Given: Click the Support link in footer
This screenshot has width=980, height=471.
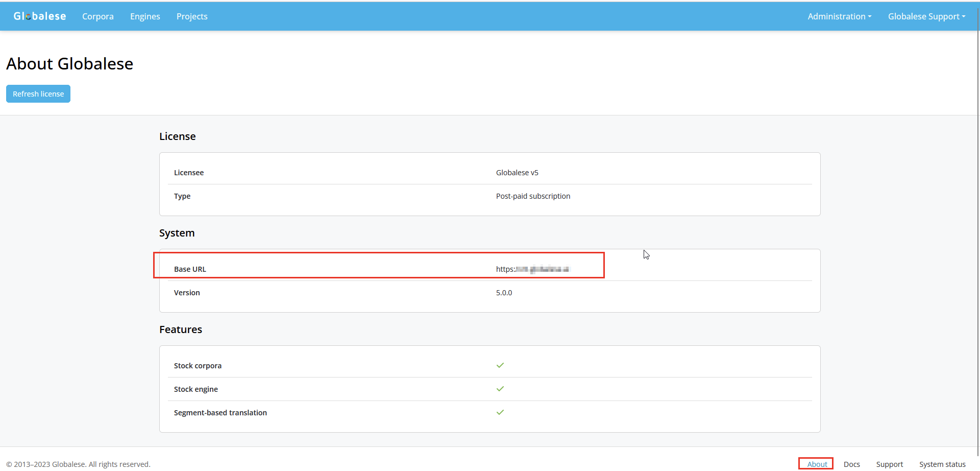Looking at the screenshot, I should (889, 464).
